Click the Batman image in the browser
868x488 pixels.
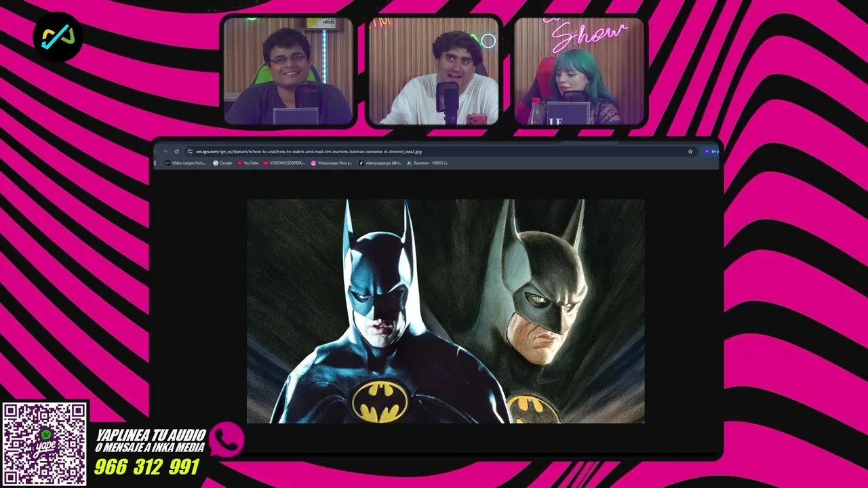(446, 311)
